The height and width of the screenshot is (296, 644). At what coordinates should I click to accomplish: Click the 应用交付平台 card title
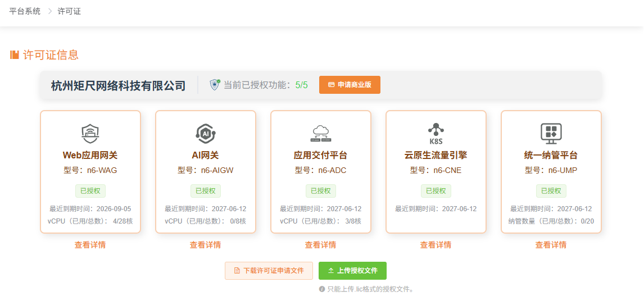tap(321, 155)
